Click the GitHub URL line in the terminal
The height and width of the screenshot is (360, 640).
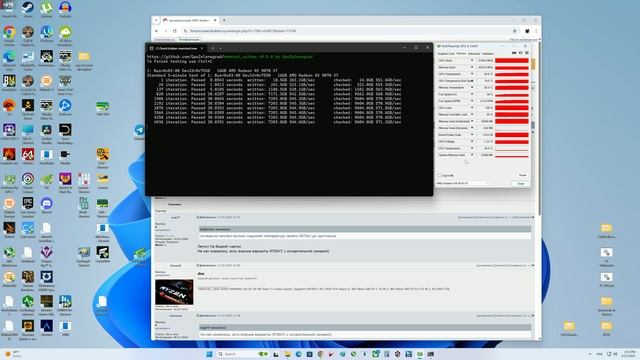pyautogui.click(x=230, y=57)
